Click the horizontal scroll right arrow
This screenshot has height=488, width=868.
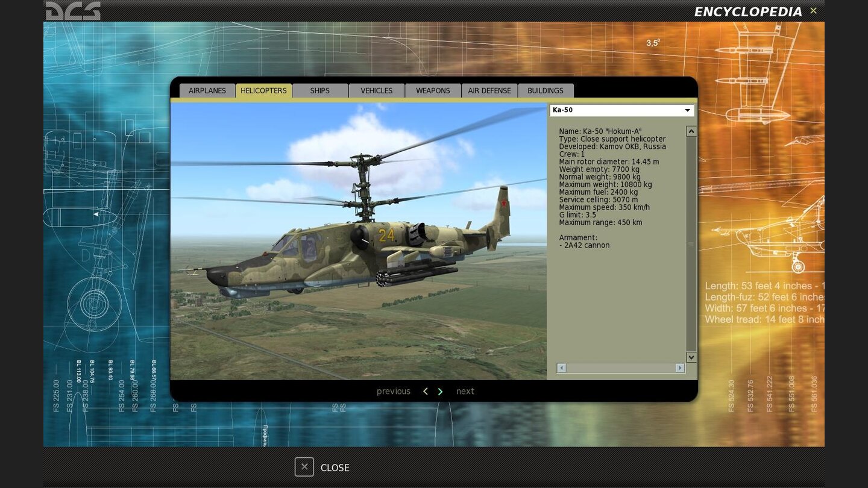pos(680,368)
